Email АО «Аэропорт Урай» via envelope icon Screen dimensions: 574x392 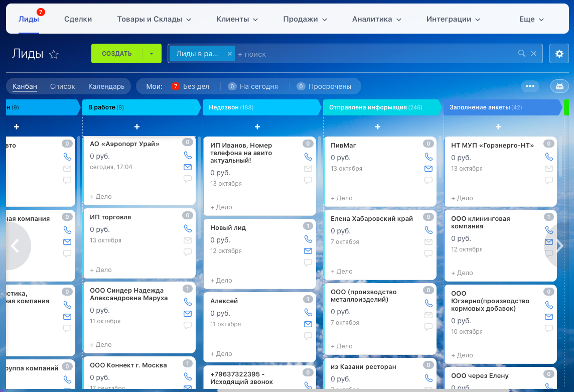click(x=188, y=167)
